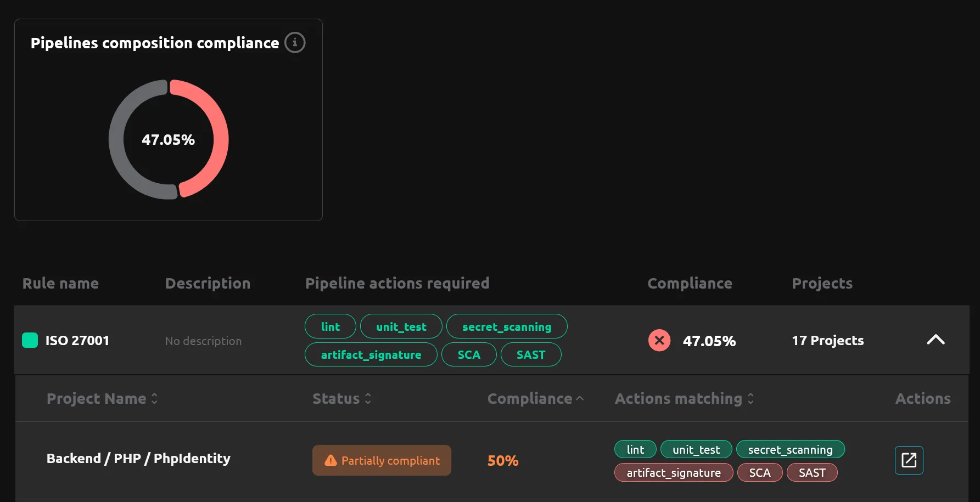Click the Partially compliant warning icon
The image size is (980, 502).
tap(330, 460)
